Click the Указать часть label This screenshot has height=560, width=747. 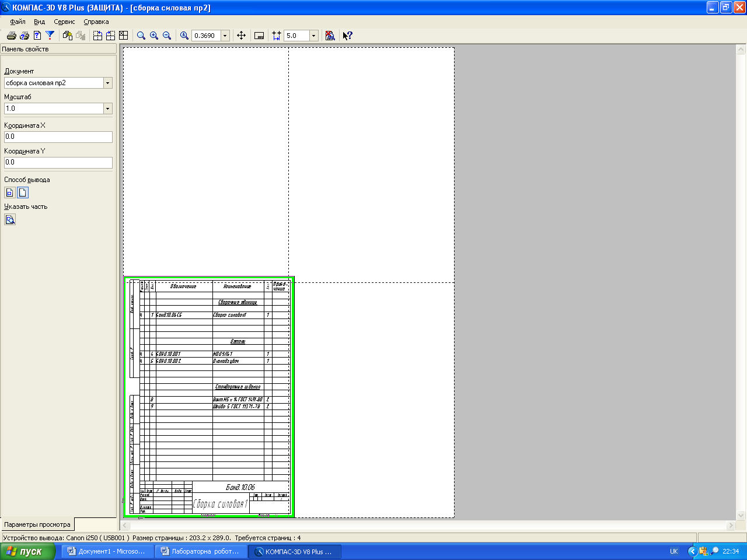[x=26, y=206]
